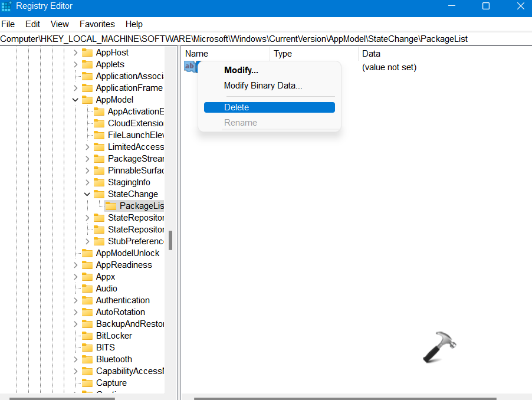Expand the AppHost key

pos(75,53)
